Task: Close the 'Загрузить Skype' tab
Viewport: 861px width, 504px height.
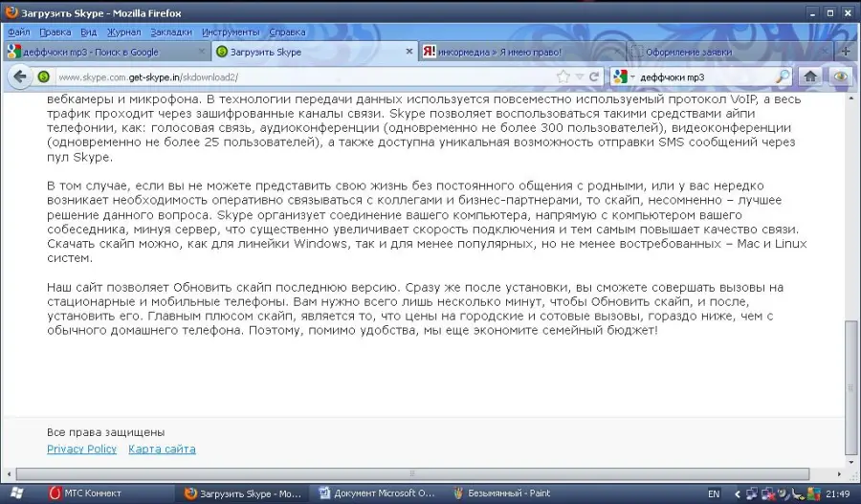Action: point(409,51)
